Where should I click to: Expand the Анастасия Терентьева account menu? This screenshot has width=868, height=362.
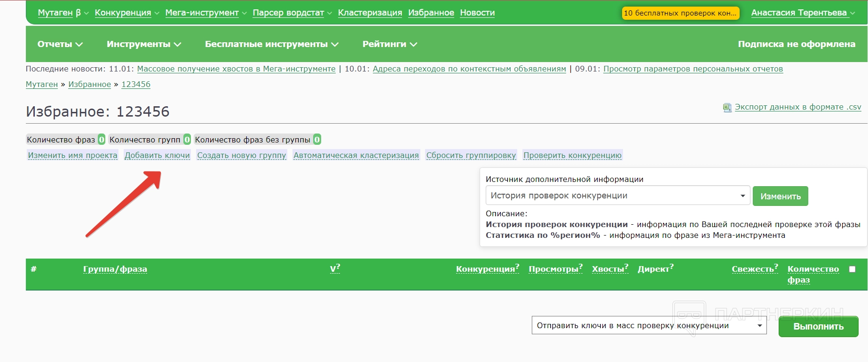[x=803, y=13]
